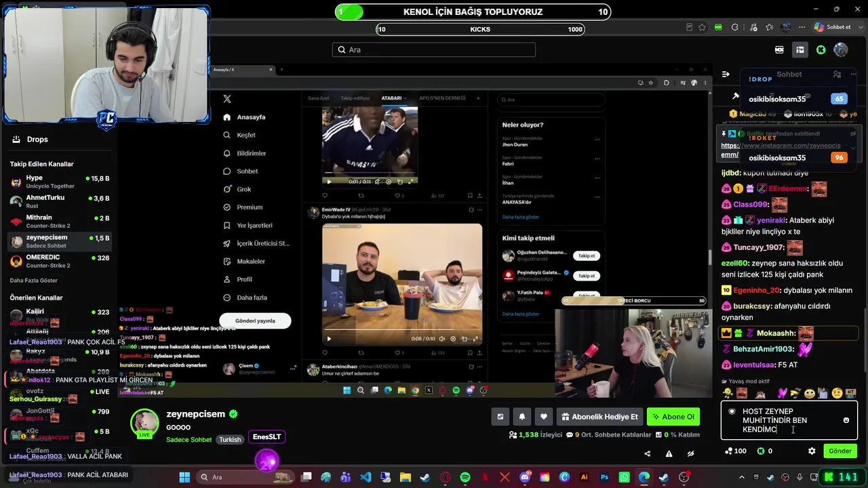Click the X logo on Twitter page
This screenshot has height=488, width=868.
pos(227,99)
